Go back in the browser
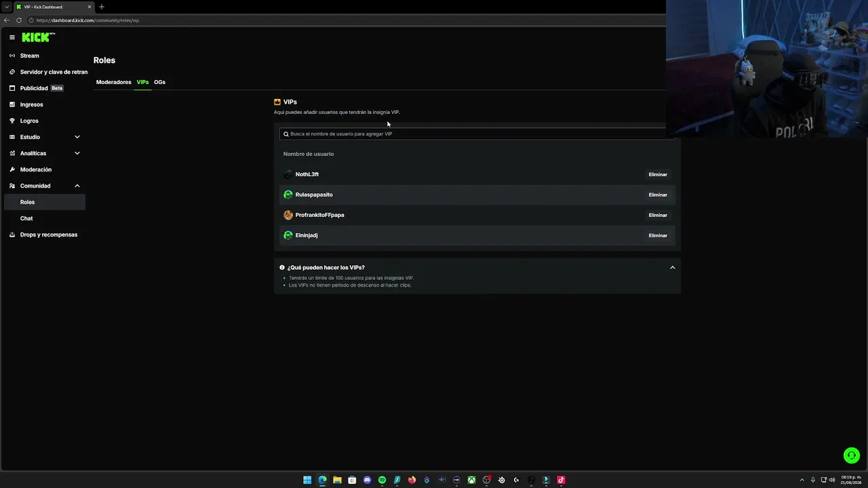The image size is (868, 488). point(7,20)
